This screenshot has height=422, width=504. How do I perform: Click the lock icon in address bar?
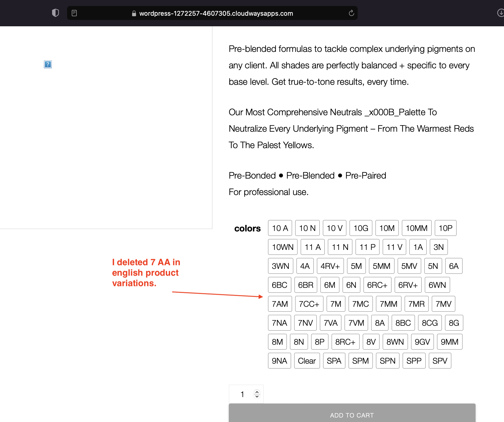pos(134,13)
